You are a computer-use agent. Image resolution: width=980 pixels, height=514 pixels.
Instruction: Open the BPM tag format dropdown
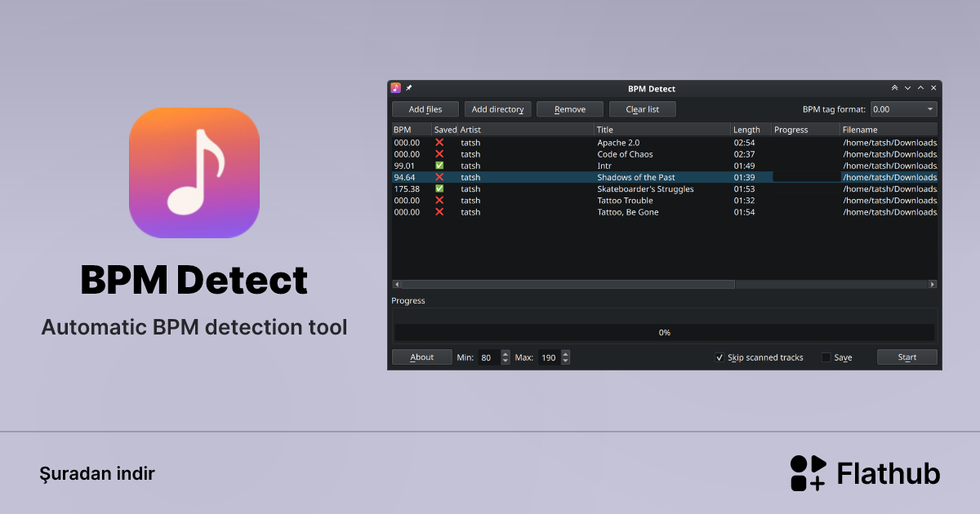(904, 109)
